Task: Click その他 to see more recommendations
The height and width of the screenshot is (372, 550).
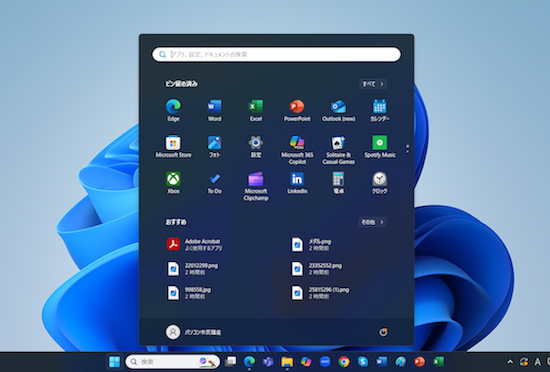Action: pyautogui.click(x=373, y=222)
